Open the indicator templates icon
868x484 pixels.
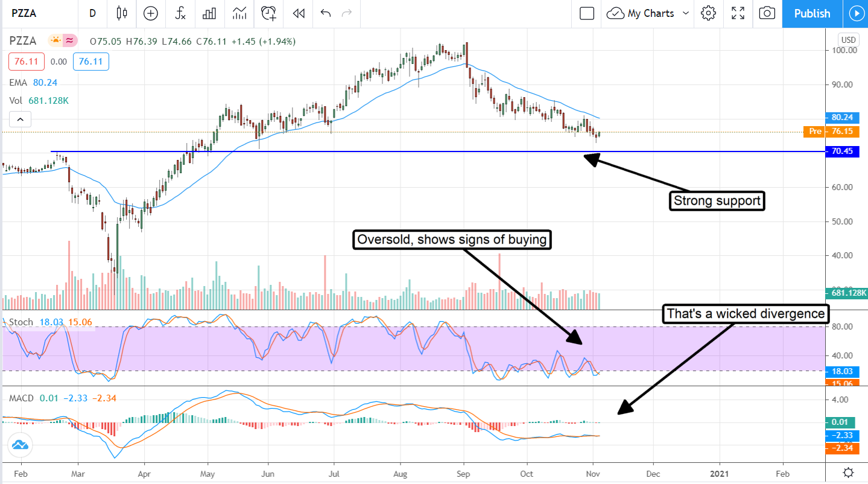[x=239, y=13]
